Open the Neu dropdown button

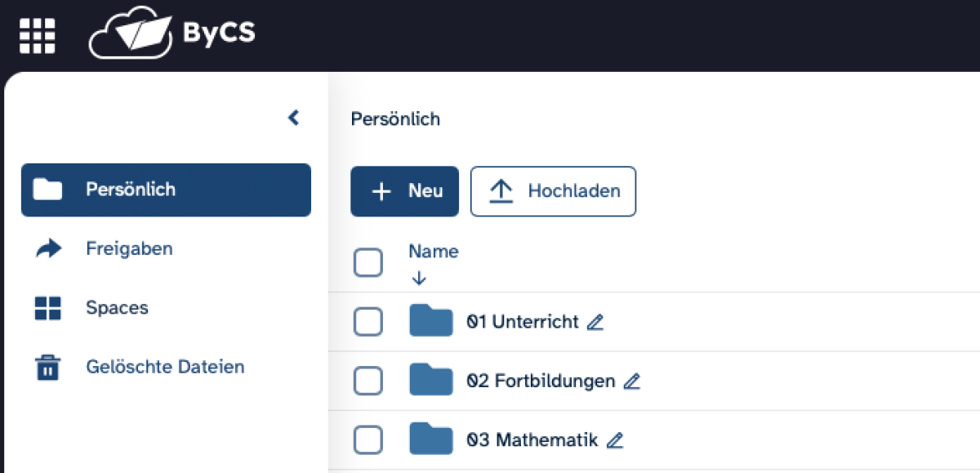pyautogui.click(x=404, y=191)
